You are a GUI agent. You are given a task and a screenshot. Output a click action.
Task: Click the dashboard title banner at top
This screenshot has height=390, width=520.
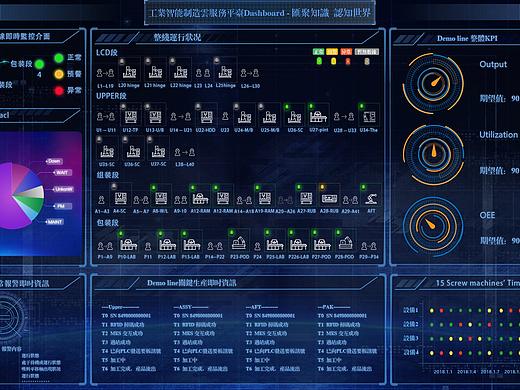point(260,13)
